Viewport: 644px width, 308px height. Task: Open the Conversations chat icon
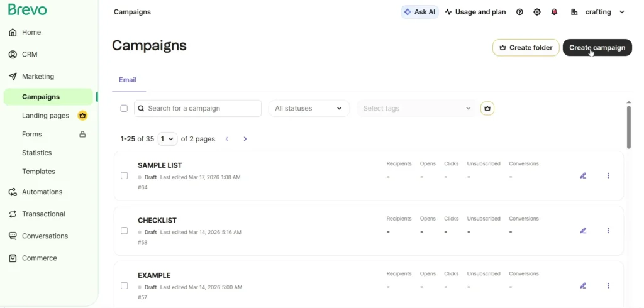pos(13,236)
